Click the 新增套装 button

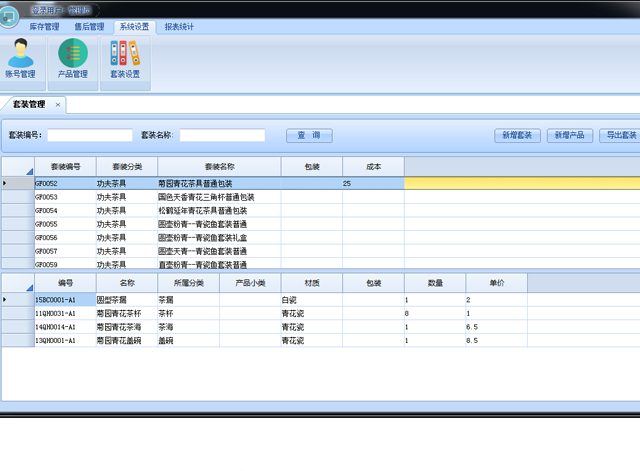click(x=517, y=135)
